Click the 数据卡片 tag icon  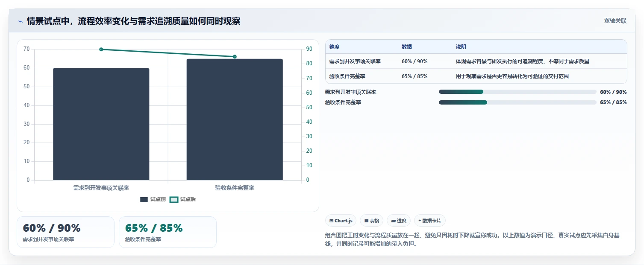click(420, 221)
